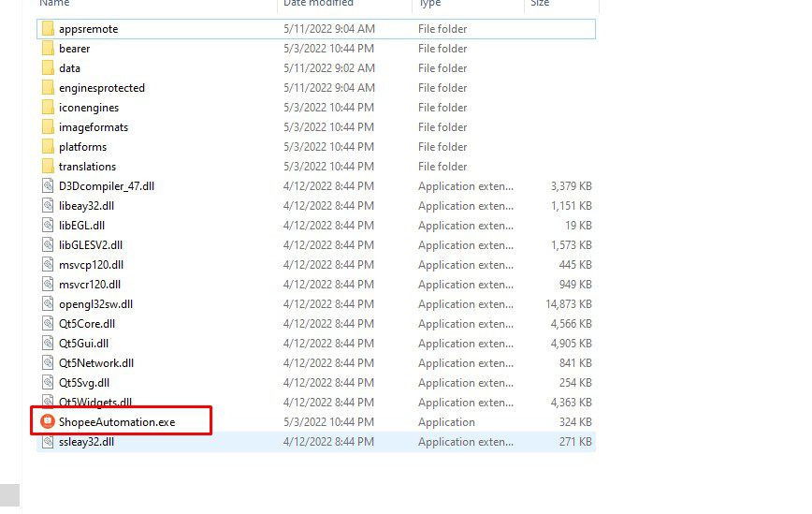Click the Qt5Gui.dll file icon
The height and width of the screenshot is (514, 812).
point(48,344)
